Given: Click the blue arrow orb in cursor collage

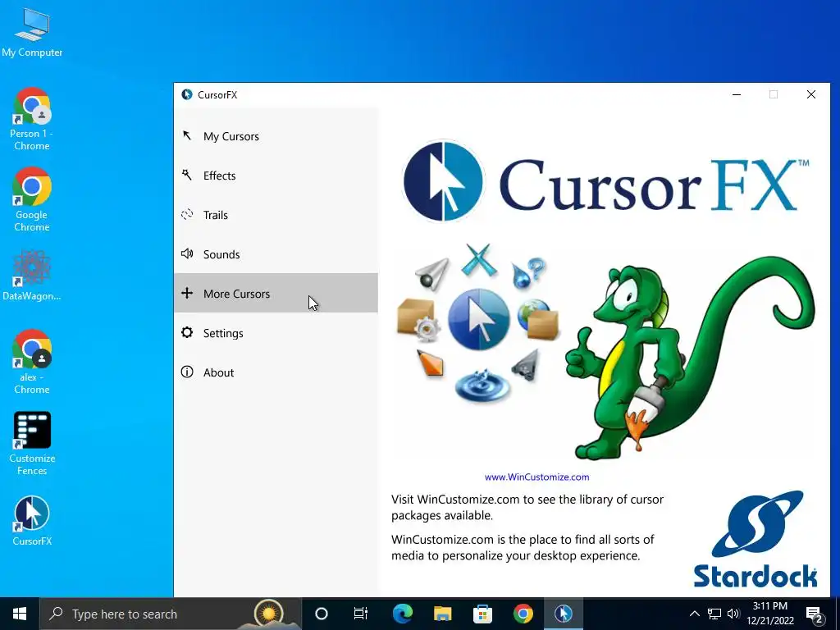Looking at the screenshot, I should [478, 319].
